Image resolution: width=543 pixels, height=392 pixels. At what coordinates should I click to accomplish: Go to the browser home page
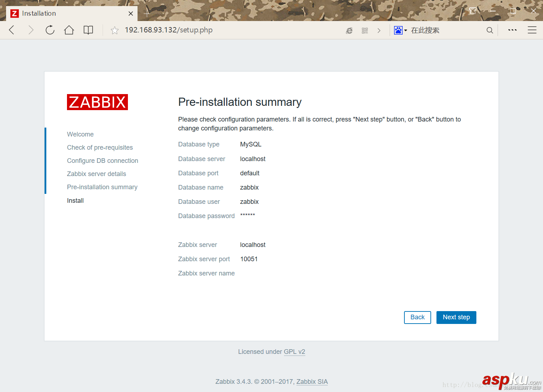click(x=69, y=30)
